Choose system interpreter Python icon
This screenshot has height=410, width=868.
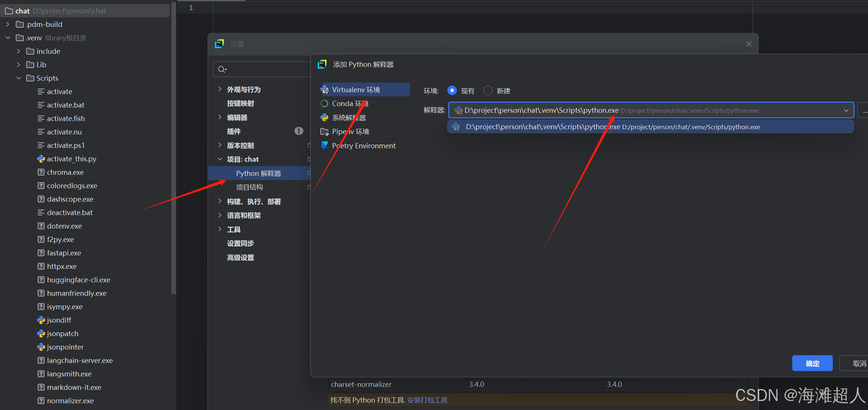click(324, 118)
